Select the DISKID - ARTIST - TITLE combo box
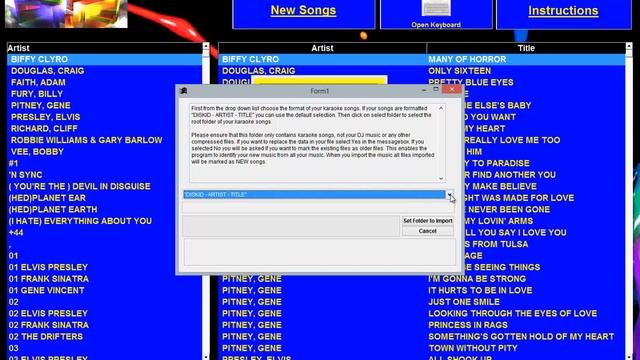 click(314, 195)
